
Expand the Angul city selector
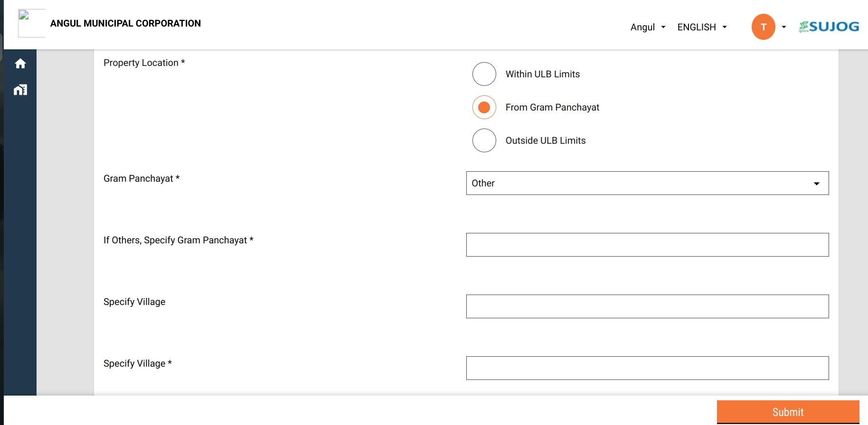(648, 27)
